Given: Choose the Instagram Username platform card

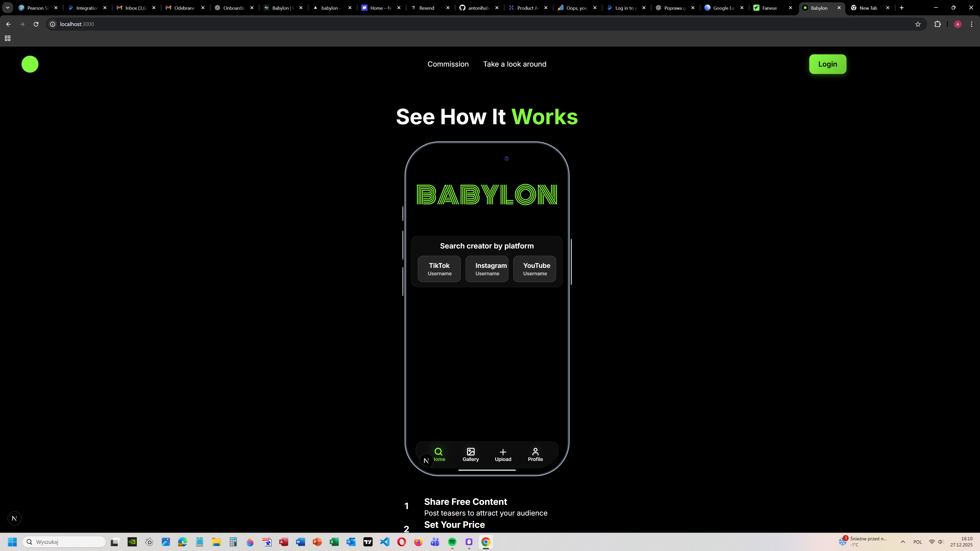Looking at the screenshot, I should click(487, 269).
